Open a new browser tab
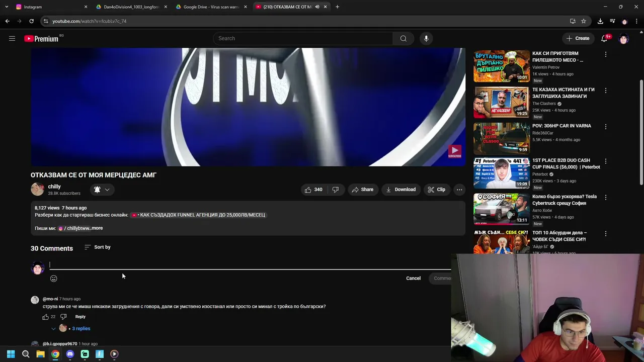Image resolution: width=644 pixels, height=362 pixels. [x=338, y=7]
